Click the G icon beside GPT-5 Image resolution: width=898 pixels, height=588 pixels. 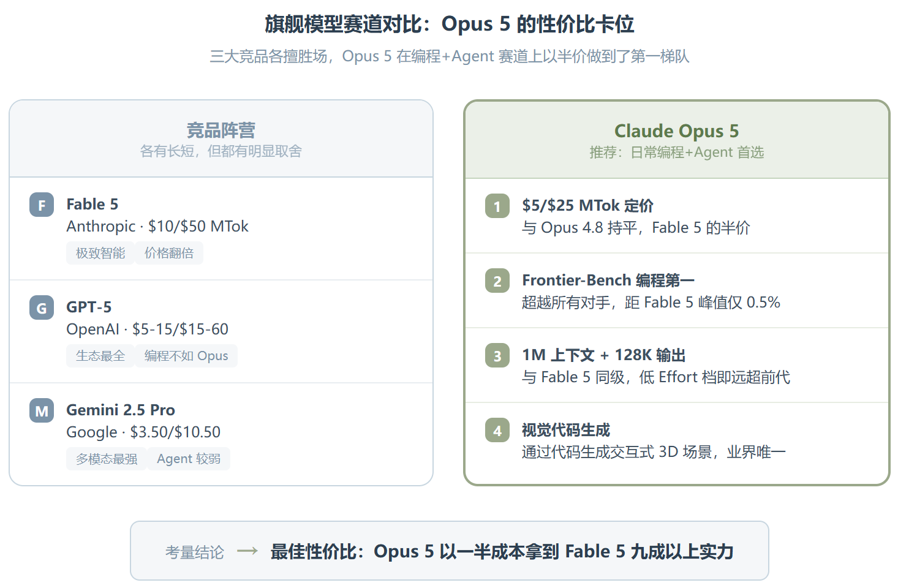tap(42, 307)
